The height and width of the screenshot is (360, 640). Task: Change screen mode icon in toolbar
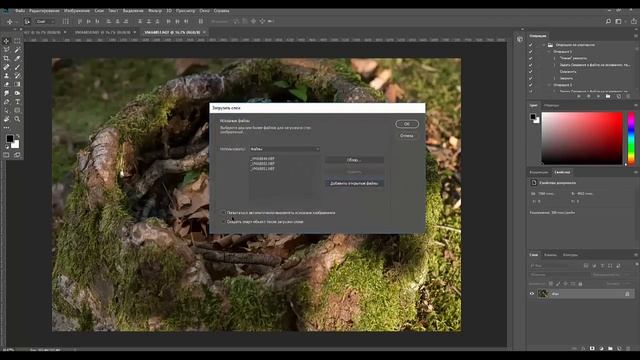[x=17, y=155]
